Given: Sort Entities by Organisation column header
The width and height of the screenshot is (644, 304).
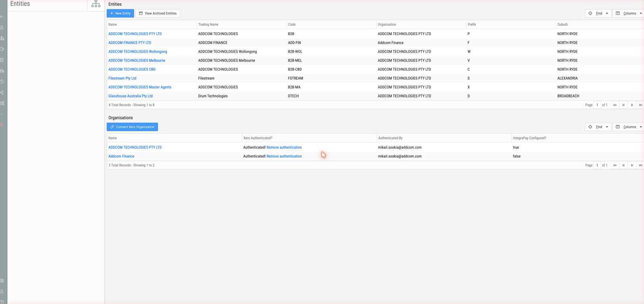Looking at the screenshot, I should pyautogui.click(x=421, y=25).
